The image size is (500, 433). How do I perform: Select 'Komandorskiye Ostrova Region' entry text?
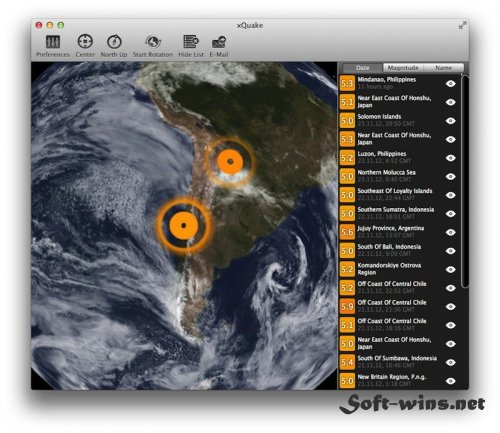(x=389, y=269)
